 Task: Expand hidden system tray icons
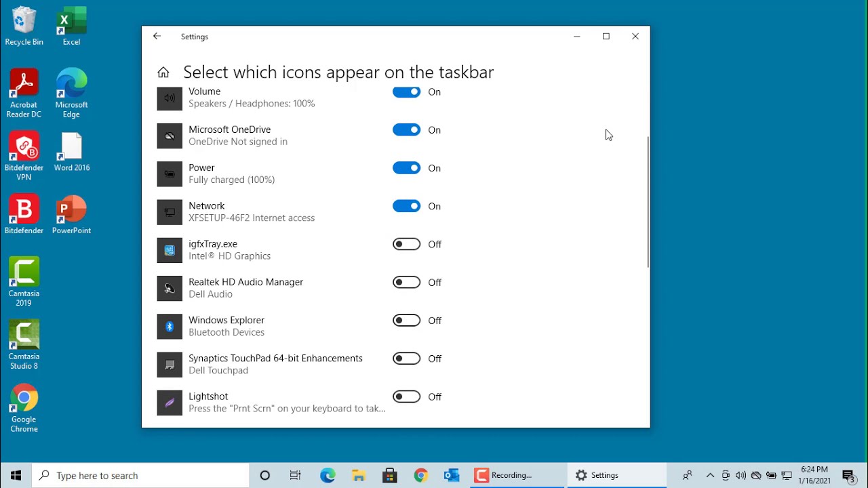pos(710,476)
